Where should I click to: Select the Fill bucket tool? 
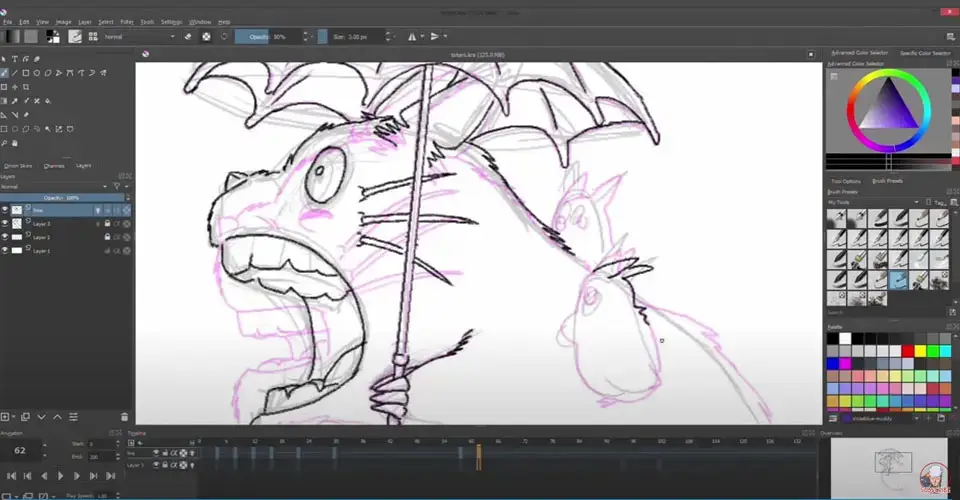[x=48, y=101]
